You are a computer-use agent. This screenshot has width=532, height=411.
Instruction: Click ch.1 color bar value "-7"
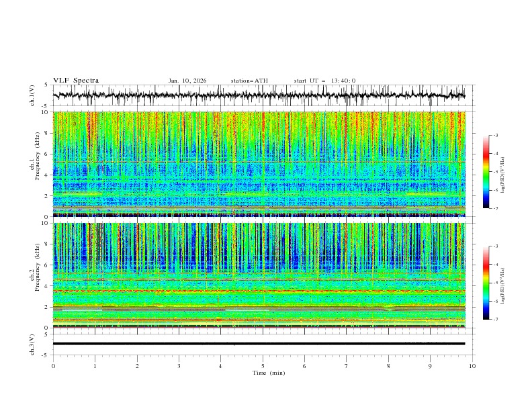(496, 208)
